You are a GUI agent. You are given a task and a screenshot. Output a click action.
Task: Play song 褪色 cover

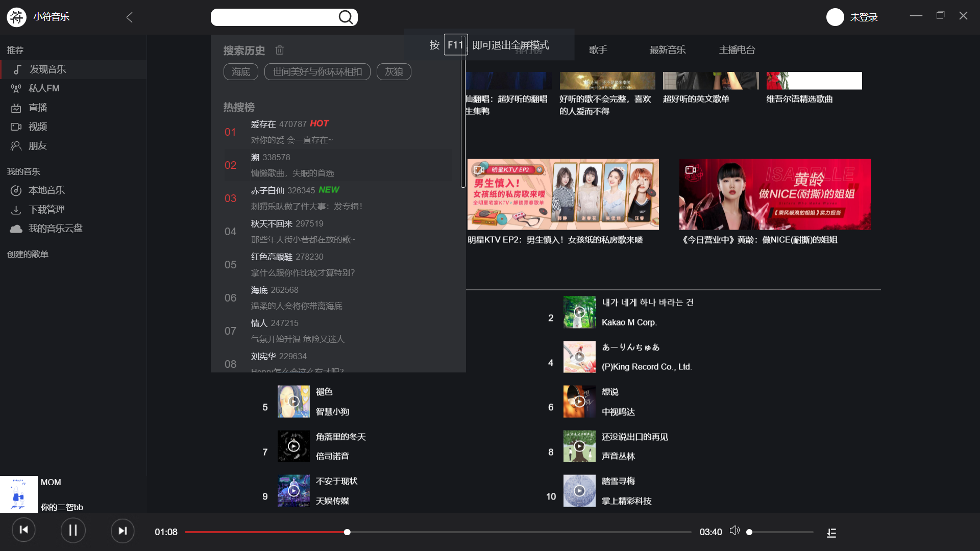point(293,402)
